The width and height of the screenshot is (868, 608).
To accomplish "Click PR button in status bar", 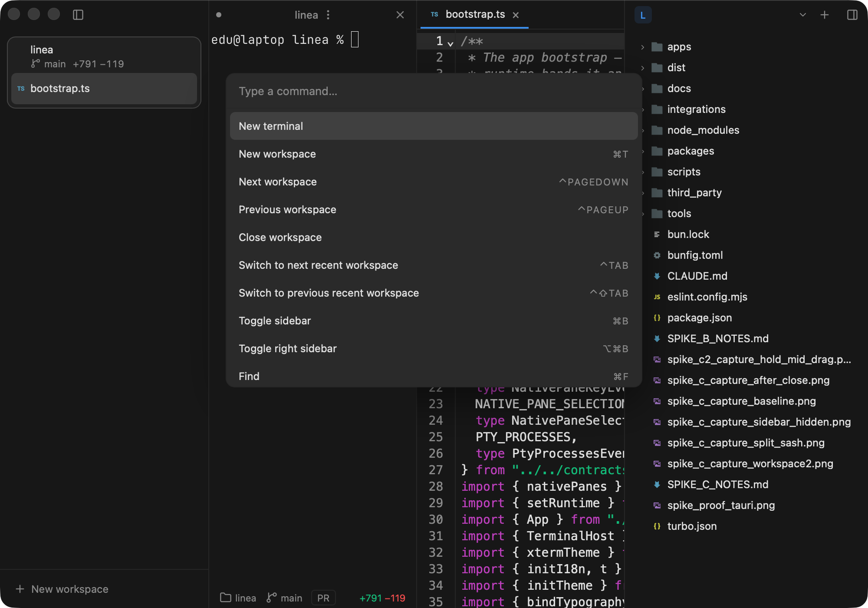I will pyautogui.click(x=323, y=598).
